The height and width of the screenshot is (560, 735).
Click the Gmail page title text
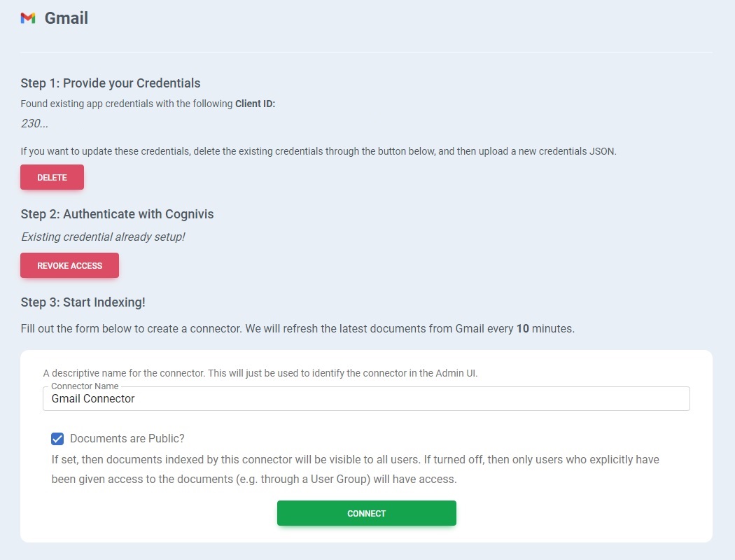tap(66, 18)
